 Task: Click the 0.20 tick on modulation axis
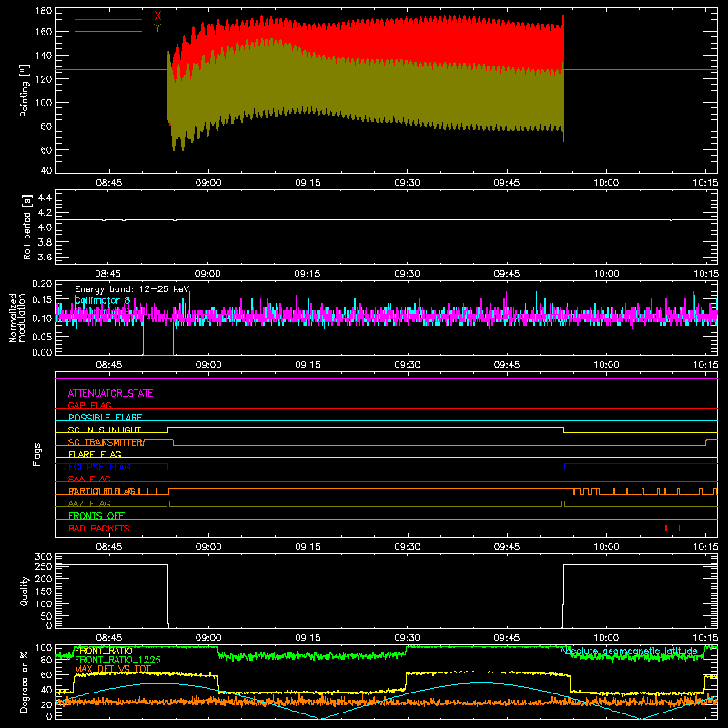click(x=42, y=284)
